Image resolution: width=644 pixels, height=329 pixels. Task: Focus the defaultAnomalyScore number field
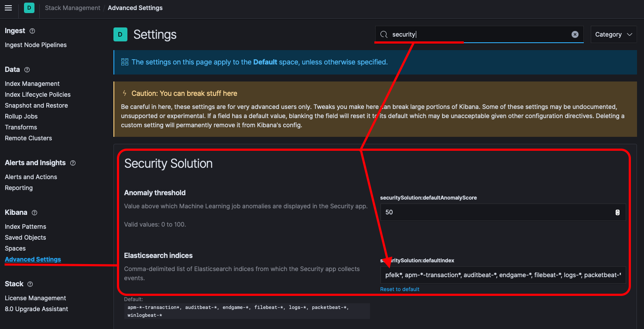click(x=503, y=212)
